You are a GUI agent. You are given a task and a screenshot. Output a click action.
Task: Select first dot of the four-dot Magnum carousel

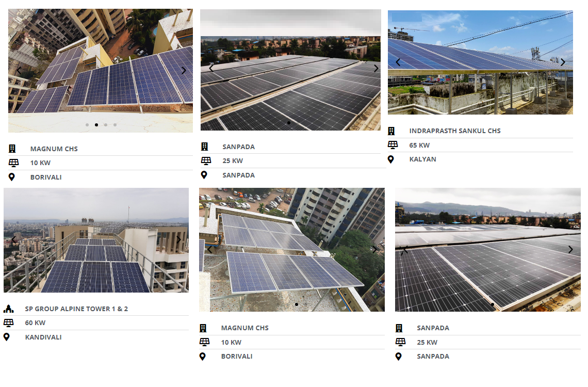[x=87, y=125]
